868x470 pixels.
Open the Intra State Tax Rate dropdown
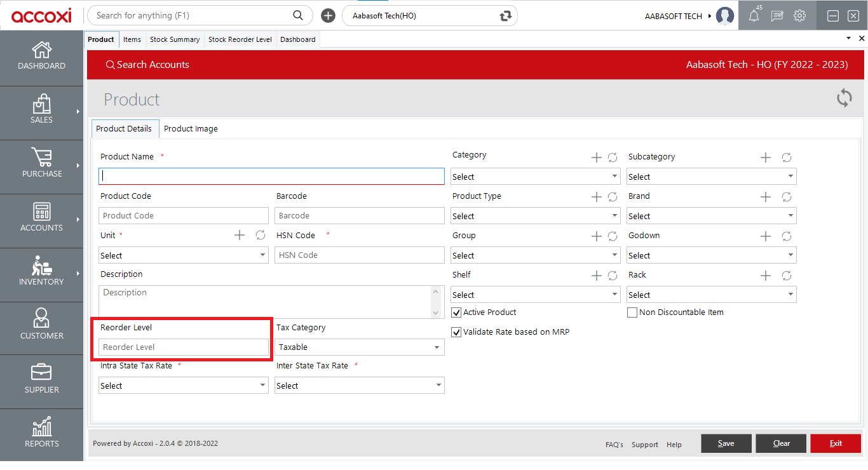tap(184, 386)
